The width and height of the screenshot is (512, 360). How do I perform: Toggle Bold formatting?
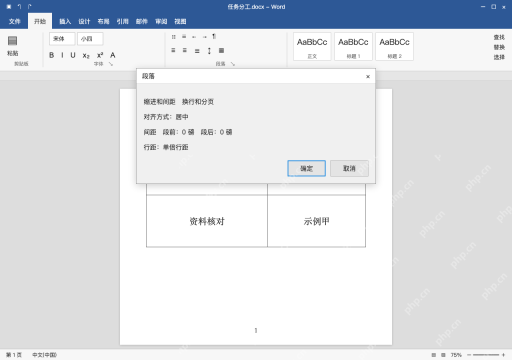click(x=52, y=55)
